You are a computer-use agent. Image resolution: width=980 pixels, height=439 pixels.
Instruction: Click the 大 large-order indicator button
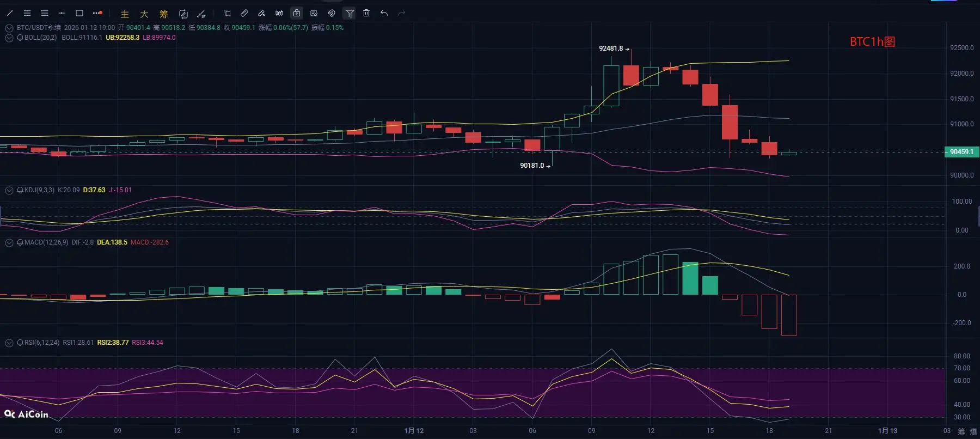point(144,14)
